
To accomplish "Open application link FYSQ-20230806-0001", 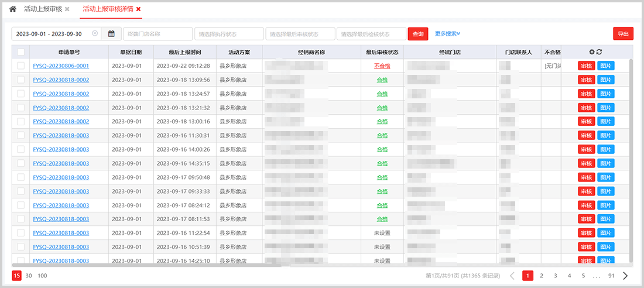I will tap(61, 66).
